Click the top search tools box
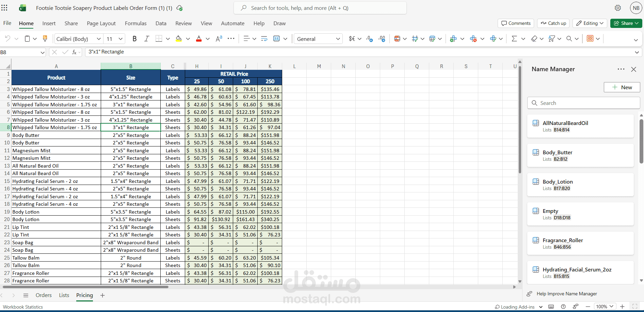Screen dimensions: 644x312 320,8
